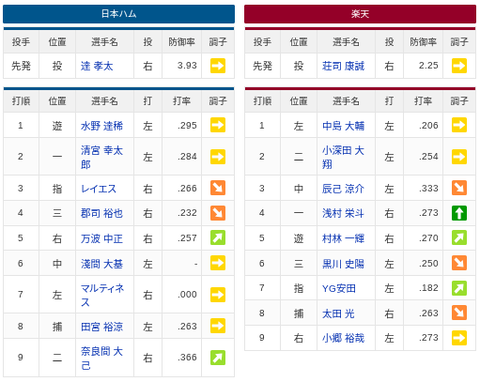480x382 pixels.
Task: Click the condition arrow in 清宮 幸太郎's row
Action: click(x=218, y=157)
